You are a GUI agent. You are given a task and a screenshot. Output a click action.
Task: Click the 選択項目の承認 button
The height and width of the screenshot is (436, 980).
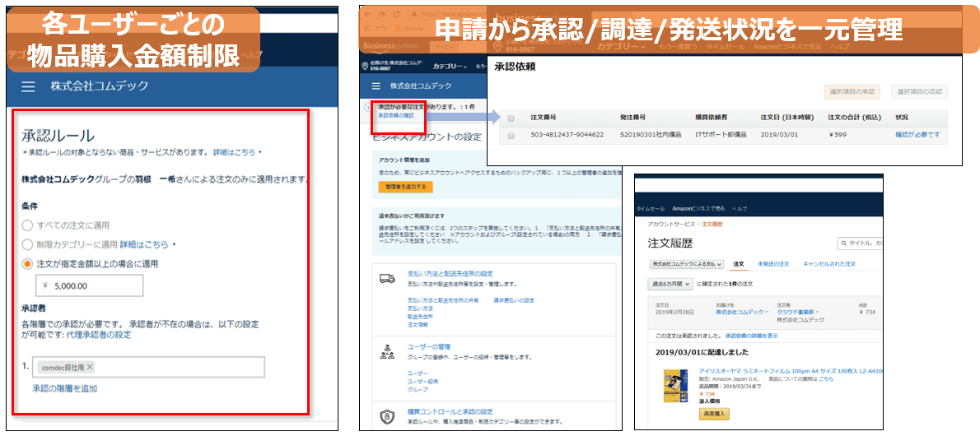[852, 92]
